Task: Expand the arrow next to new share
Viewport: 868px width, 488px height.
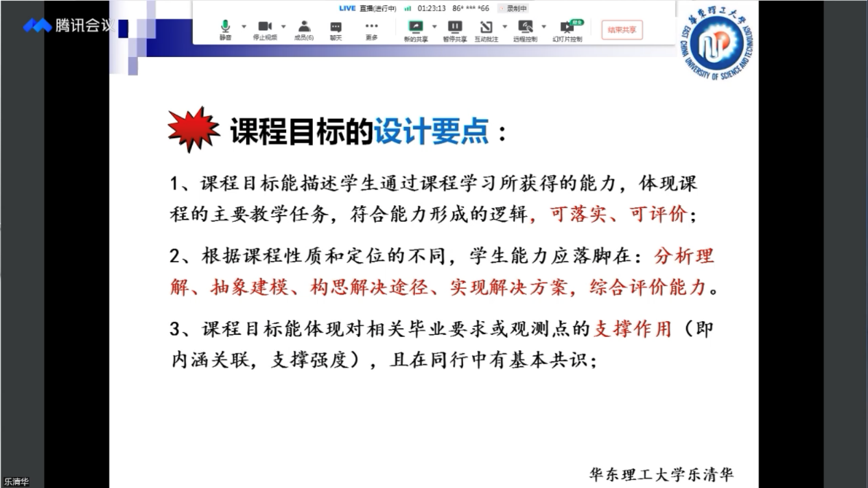Action: point(434,27)
